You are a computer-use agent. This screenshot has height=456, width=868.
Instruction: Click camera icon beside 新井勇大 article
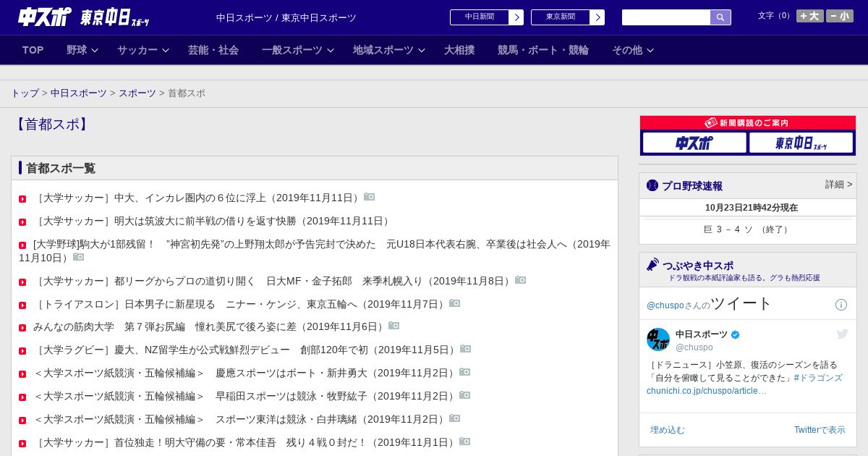click(465, 372)
